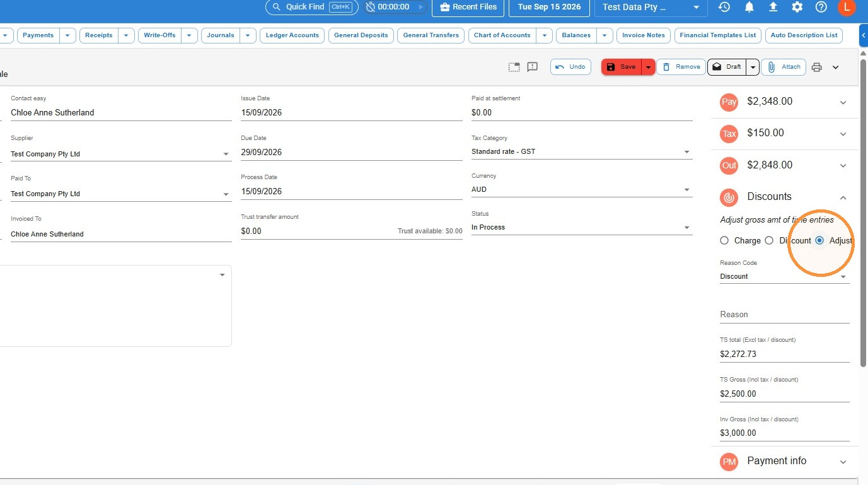Open General Deposits tab

[x=361, y=35]
